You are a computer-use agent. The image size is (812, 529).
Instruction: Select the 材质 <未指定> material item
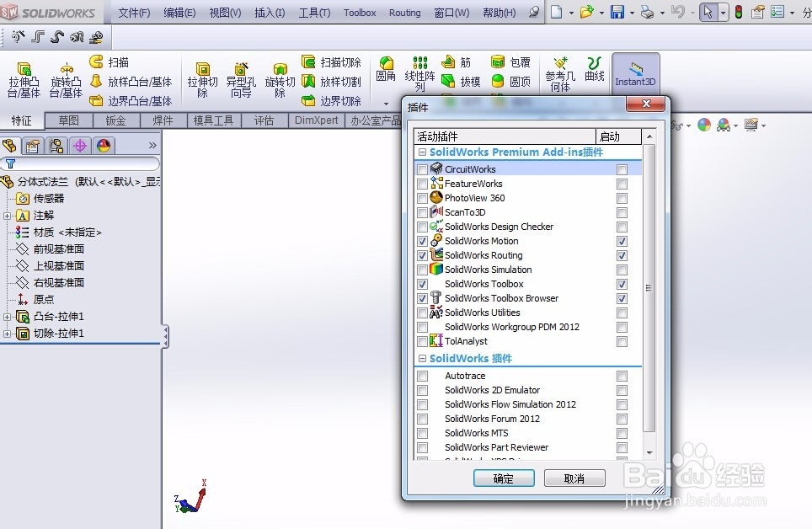(x=58, y=232)
